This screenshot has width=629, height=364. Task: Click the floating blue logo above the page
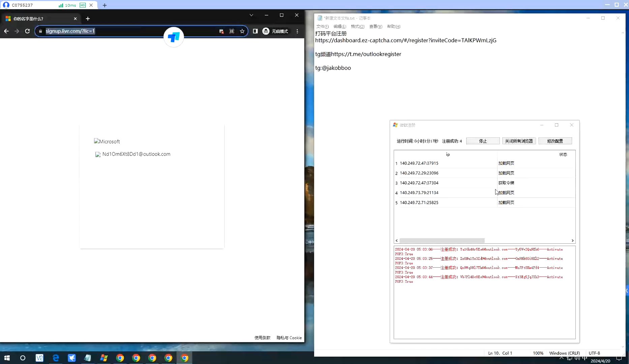click(174, 37)
